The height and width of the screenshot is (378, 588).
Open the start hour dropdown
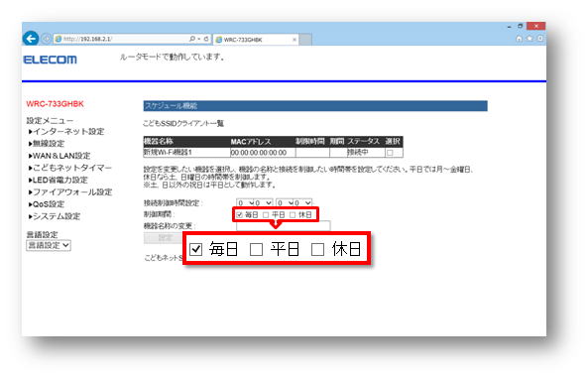[246, 203]
